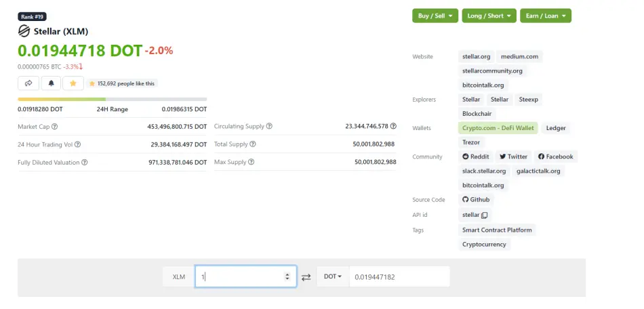Expand the Buy / Sell dropdown
Screen dimensions: 644x309
point(435,16)
